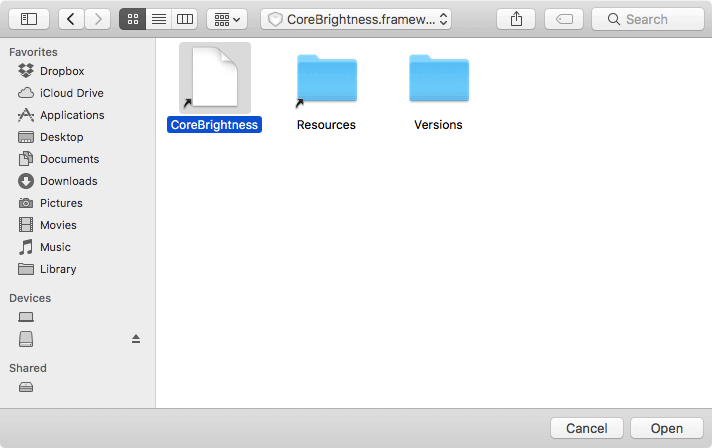Select the shared network drive icon
Viewport: 712px width, 448px height.
point(26,387)
